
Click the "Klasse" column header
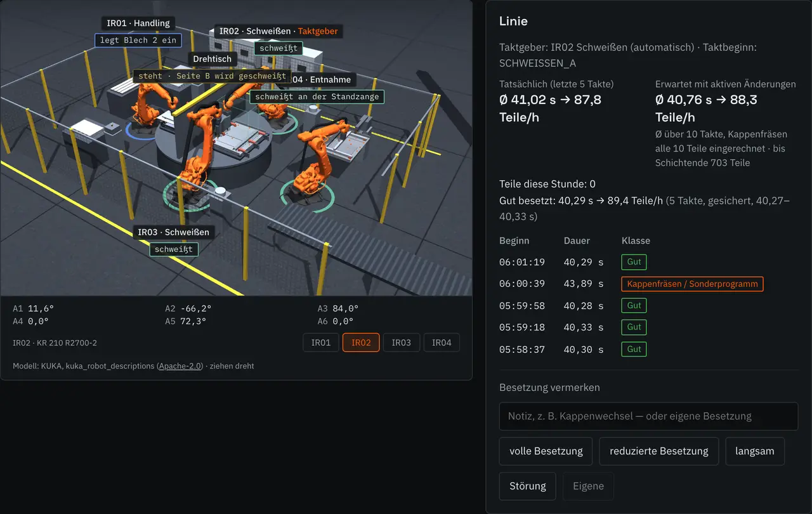coord(636,241)
